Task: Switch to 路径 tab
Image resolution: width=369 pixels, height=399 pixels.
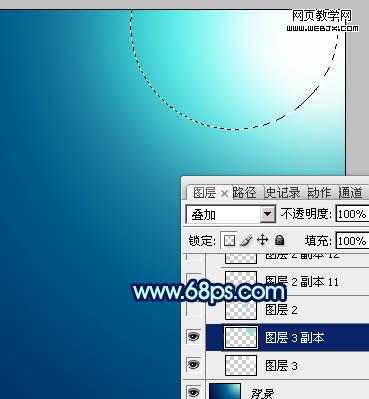Action: [x=244, y=193]
